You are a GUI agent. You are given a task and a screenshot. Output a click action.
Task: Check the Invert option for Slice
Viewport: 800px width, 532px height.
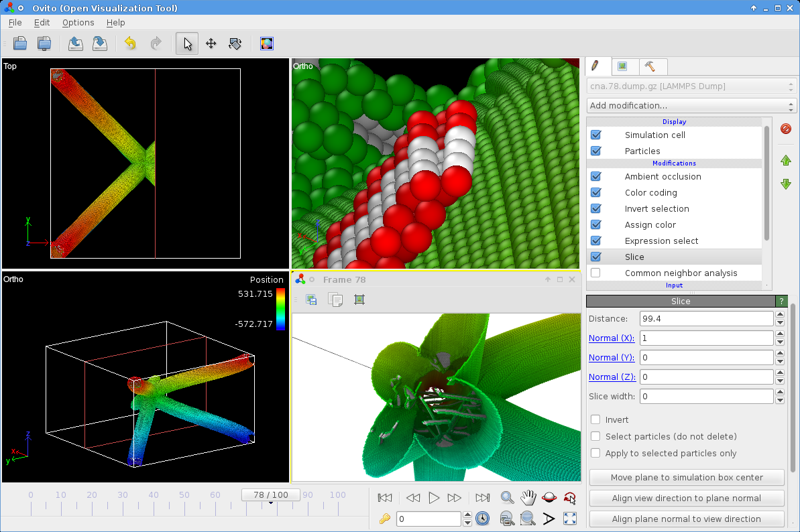595,419
